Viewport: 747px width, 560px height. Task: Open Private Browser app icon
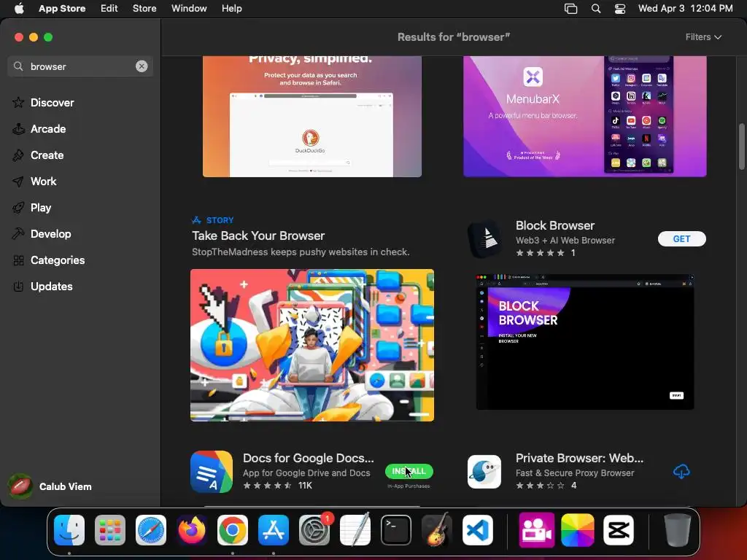484,472
